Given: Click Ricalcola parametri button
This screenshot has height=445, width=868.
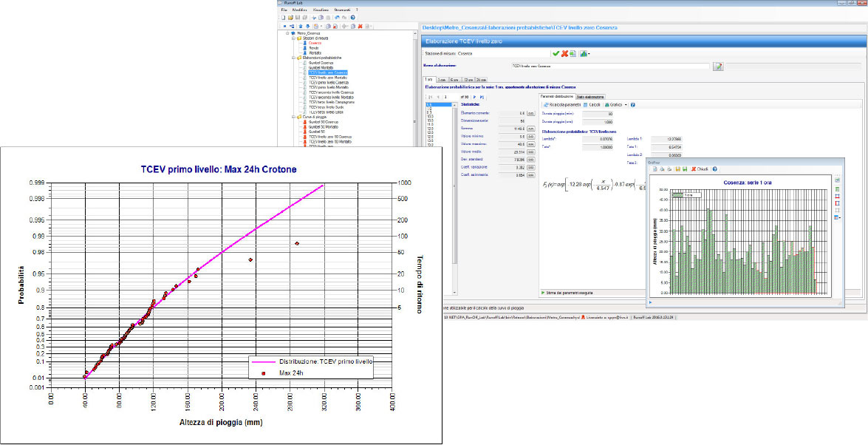Looking at the screenshot, I should click(561, 105).
